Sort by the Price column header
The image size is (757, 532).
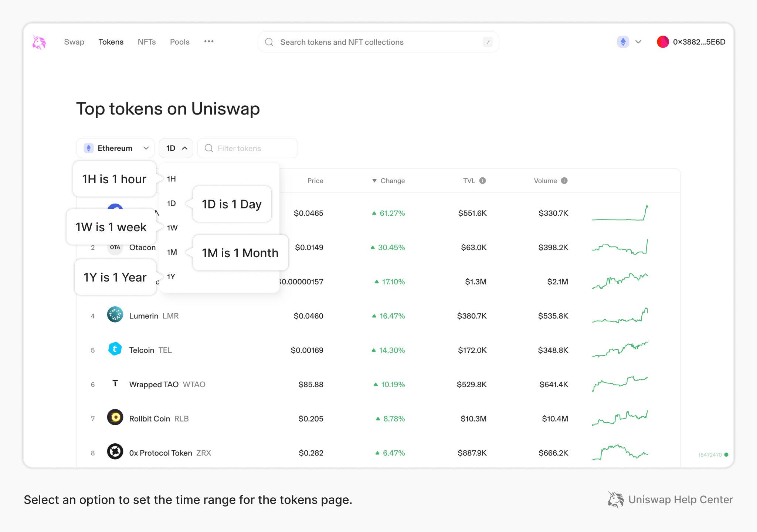[x=315, y=181]
